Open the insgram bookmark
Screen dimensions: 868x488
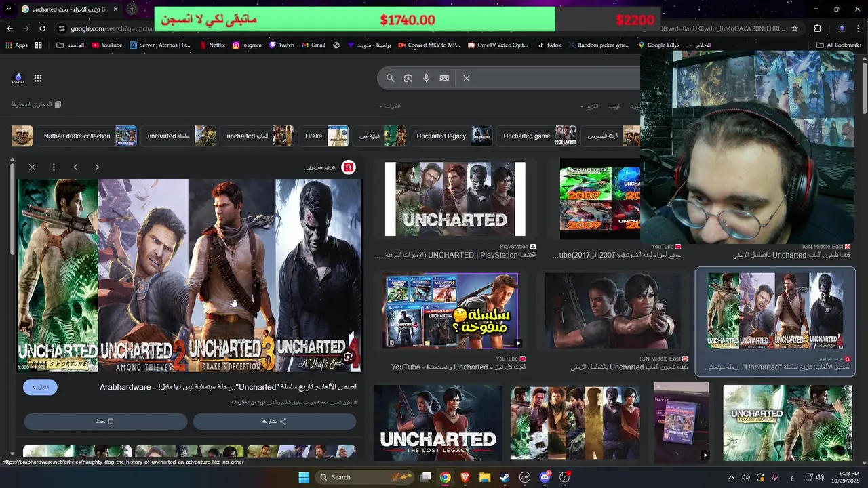(x=247, y=45)
